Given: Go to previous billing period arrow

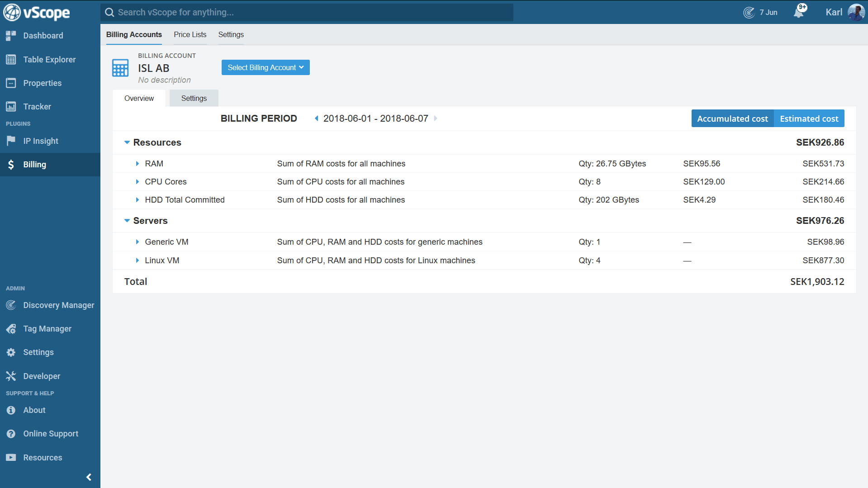Looking at the screenshot, I should point(317,118).
